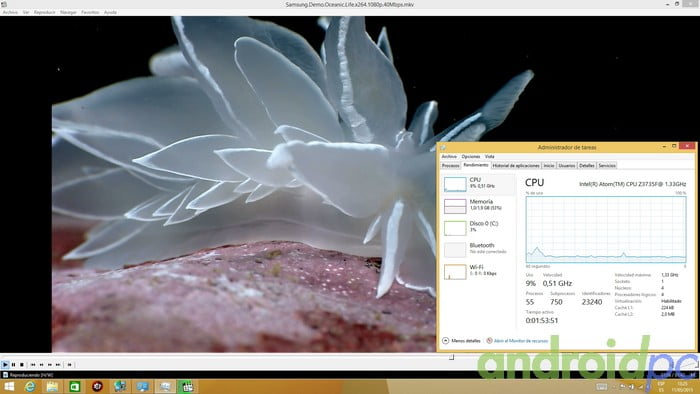Open Opciones menu in Administrador de tareas
700x394 pixels.
[x=471, y=157]
